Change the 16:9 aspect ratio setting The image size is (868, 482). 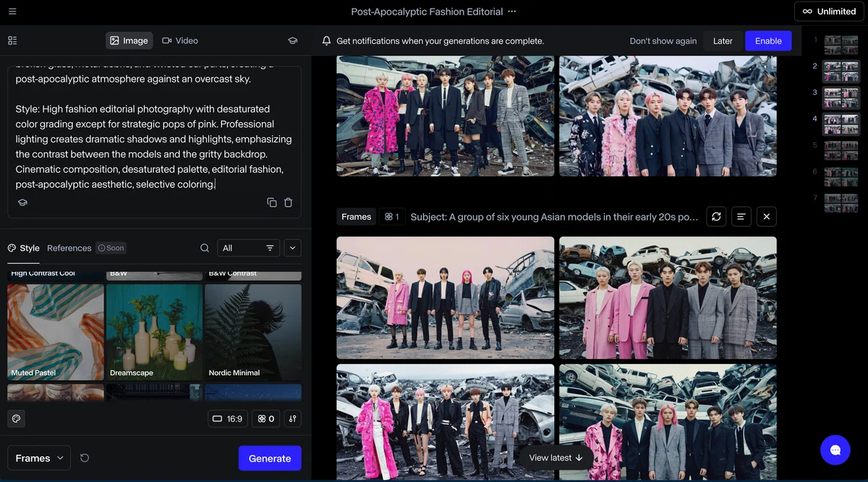(x=227, y=418)
